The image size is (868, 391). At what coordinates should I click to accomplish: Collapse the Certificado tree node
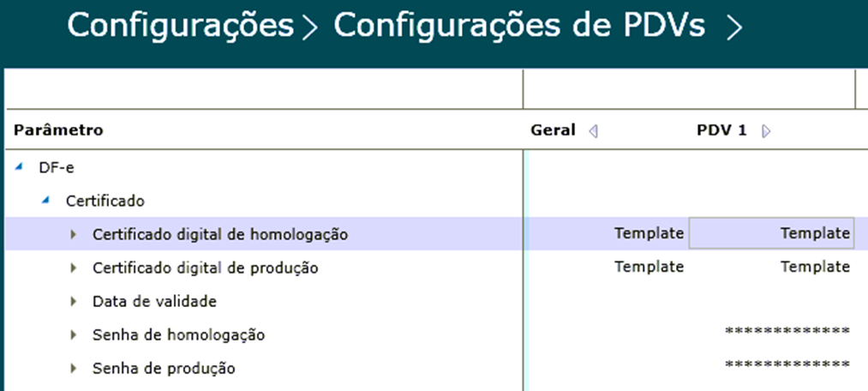point(46,201)
